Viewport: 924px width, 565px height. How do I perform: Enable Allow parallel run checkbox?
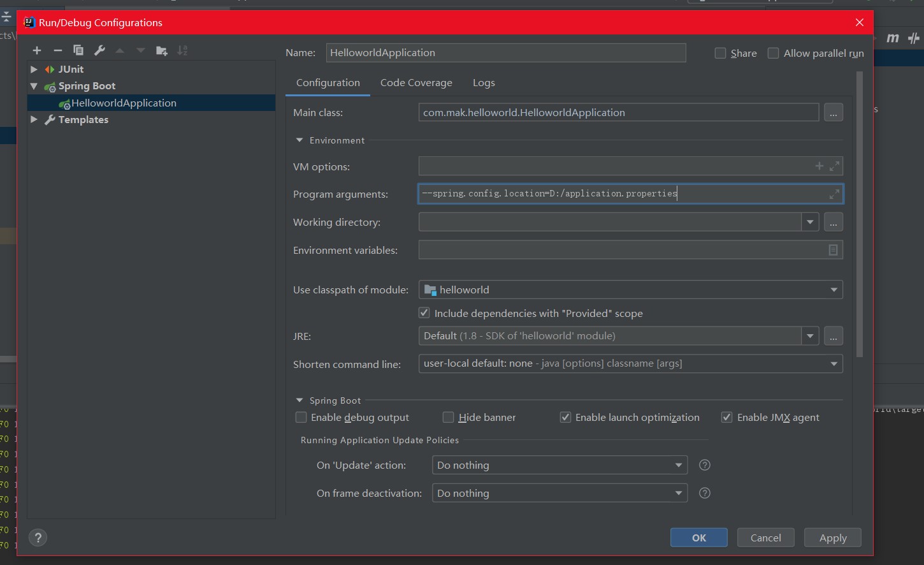click(x=773, y=53)
